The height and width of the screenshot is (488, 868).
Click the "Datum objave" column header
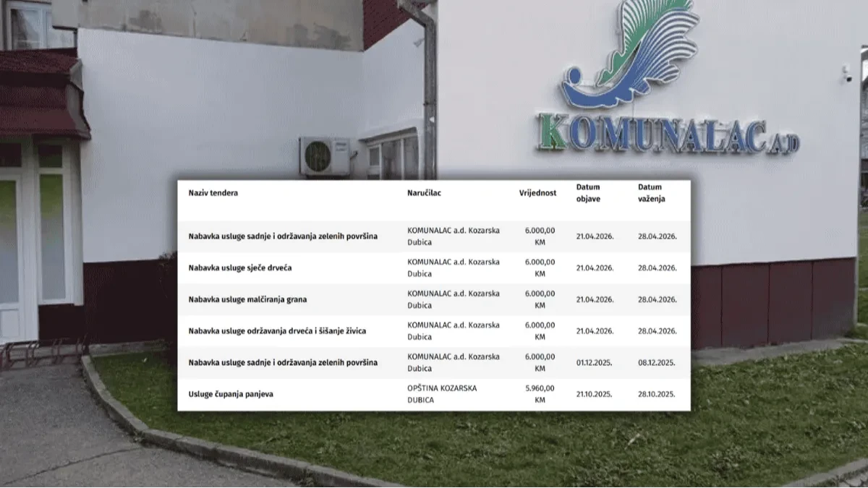coord(588,192)
